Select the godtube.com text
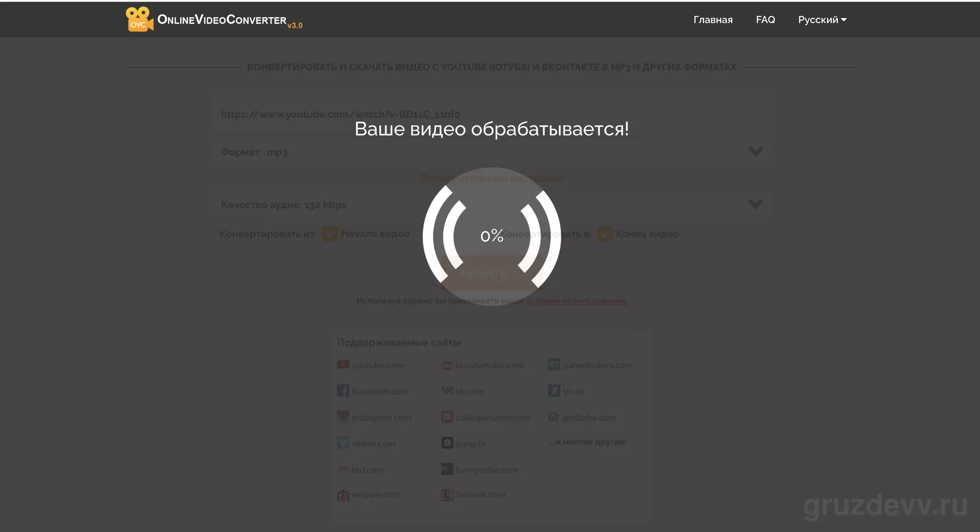Screen dimensions: 980x532 [x=589, y=417]
